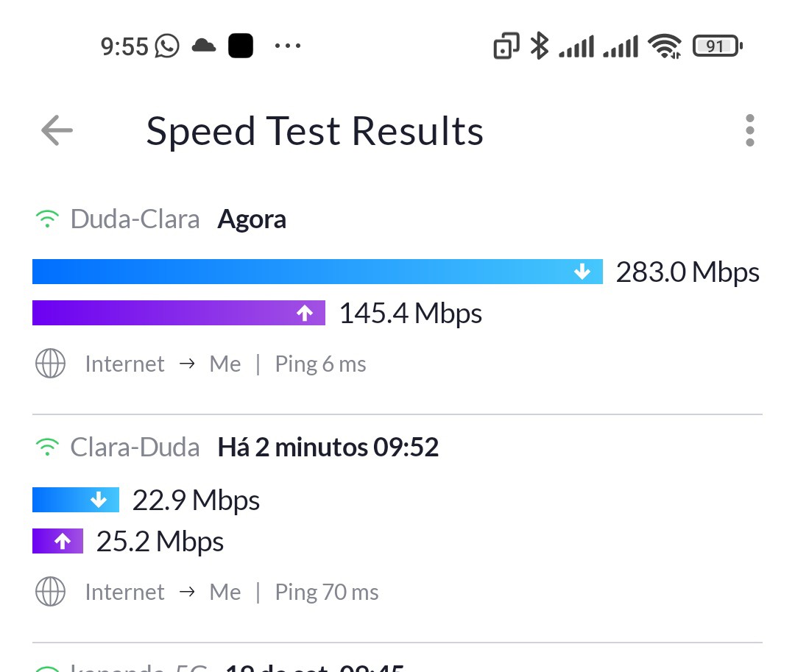Tap the green Wi-Fi icon beside Clara-Duda

(x=47, y=448)
